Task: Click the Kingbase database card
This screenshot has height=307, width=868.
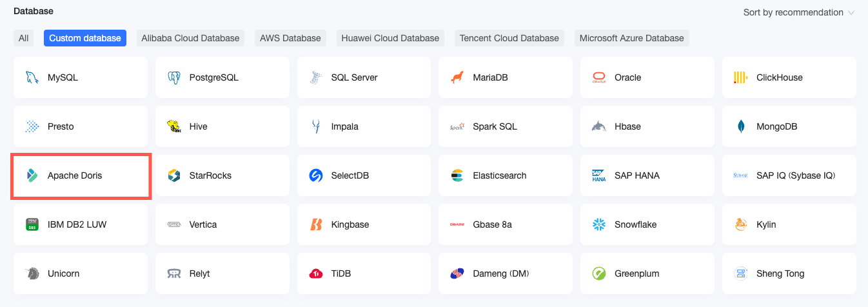Action: 364,224
